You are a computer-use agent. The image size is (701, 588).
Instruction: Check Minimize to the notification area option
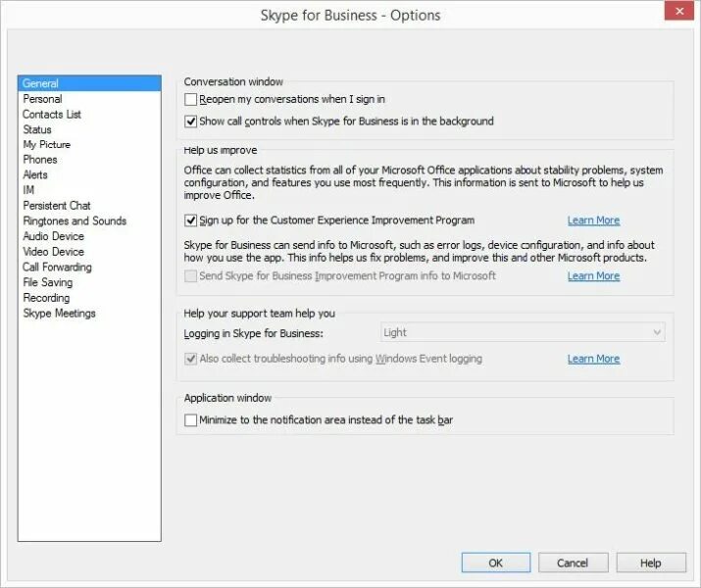pos(191,420)
